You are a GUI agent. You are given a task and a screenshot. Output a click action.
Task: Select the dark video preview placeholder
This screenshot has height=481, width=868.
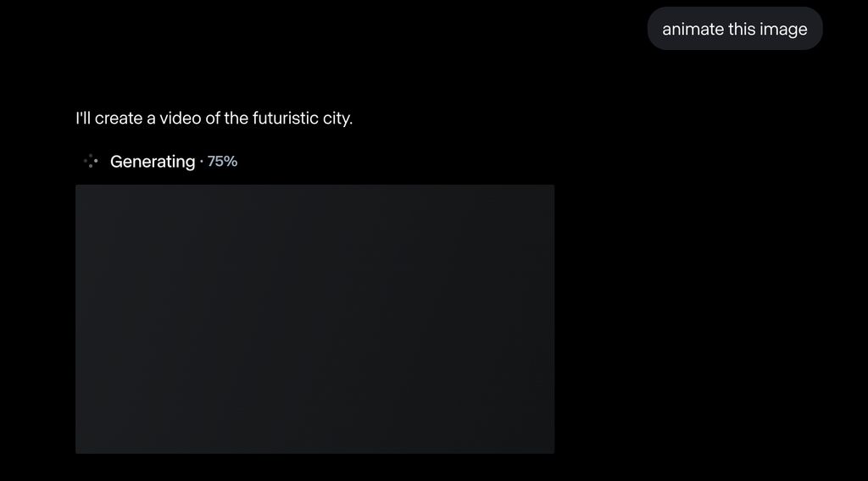(314, 318)
